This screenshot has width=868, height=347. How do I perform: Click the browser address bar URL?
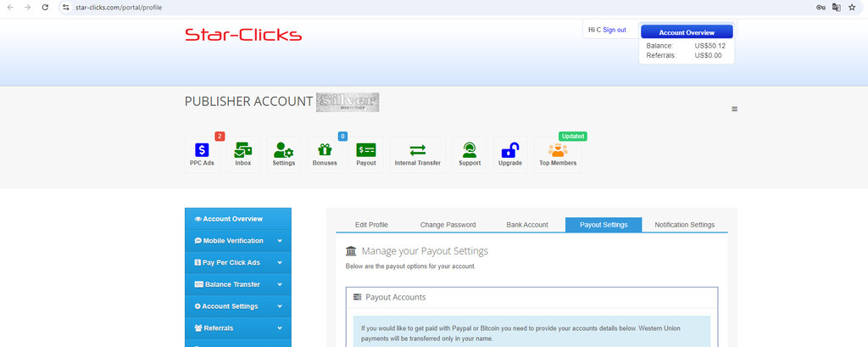119,7
